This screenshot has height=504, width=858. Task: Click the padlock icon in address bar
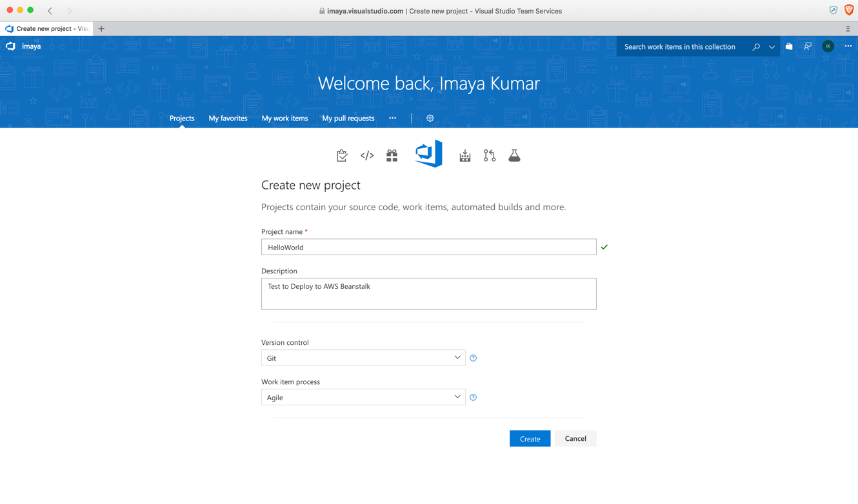point(322,11)
